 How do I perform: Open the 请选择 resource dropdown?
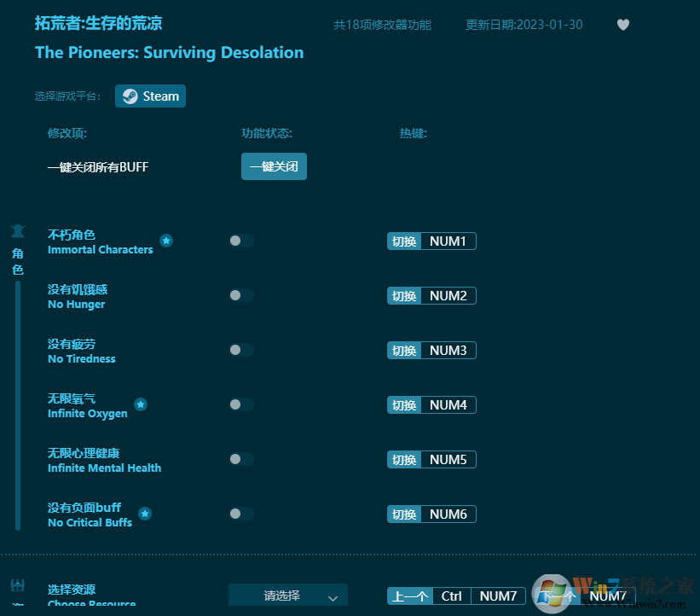288,595
